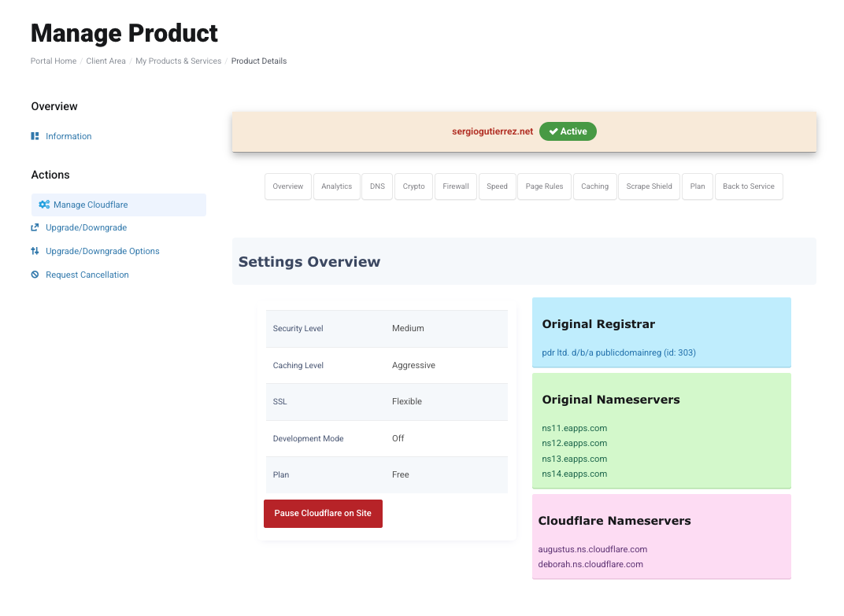The height and width of the screenshot is (616, 844).
Task: Open the Scrape Shield tab
Action: tap(650, 186)
